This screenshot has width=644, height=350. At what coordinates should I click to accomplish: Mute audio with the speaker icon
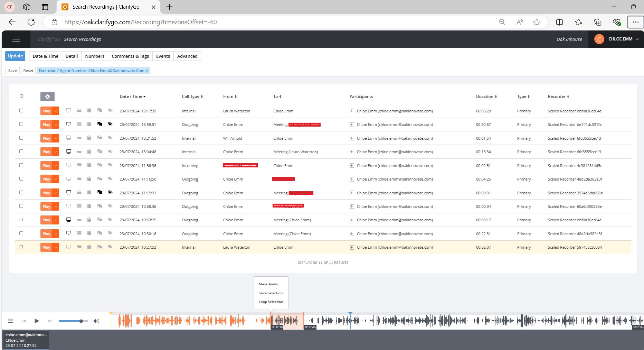tap(96, 321)
